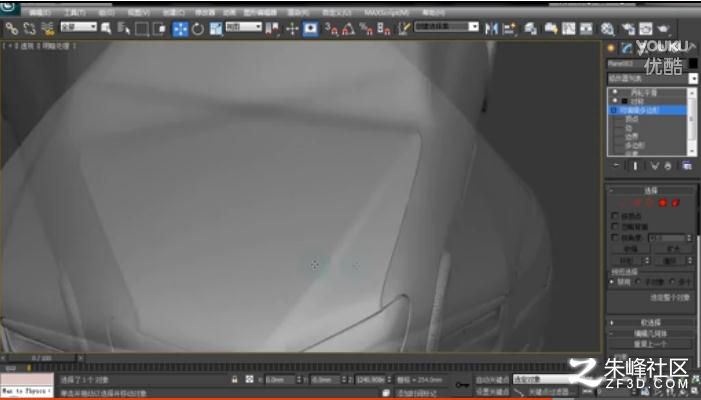Select the Off preview selection radio
The height and width of the screenshot is (400, 701).
[x=612, y=282]
